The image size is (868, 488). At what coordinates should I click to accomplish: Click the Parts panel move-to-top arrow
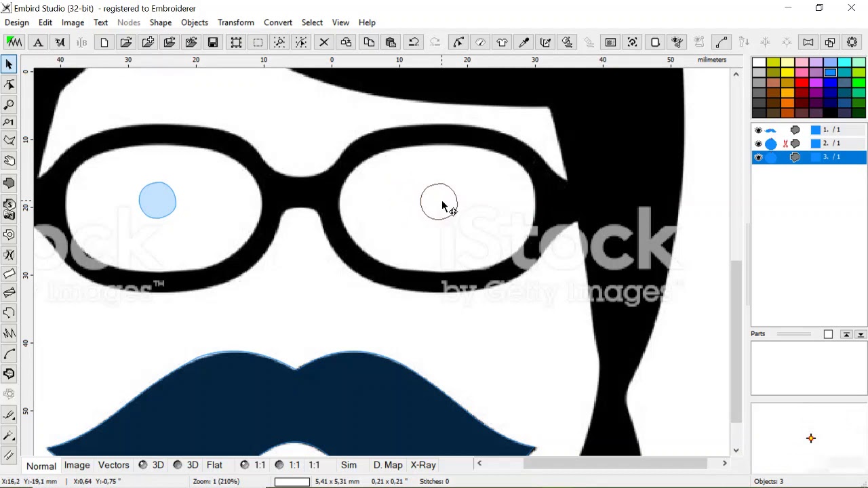[846, 334]
